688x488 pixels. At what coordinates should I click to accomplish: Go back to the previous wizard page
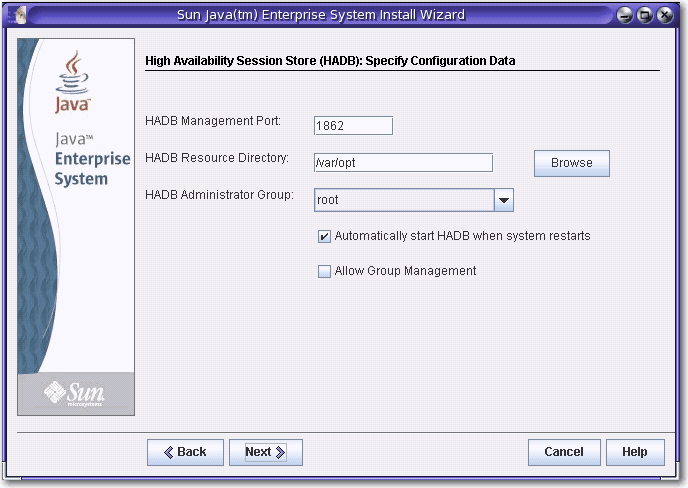pos(185,452)
